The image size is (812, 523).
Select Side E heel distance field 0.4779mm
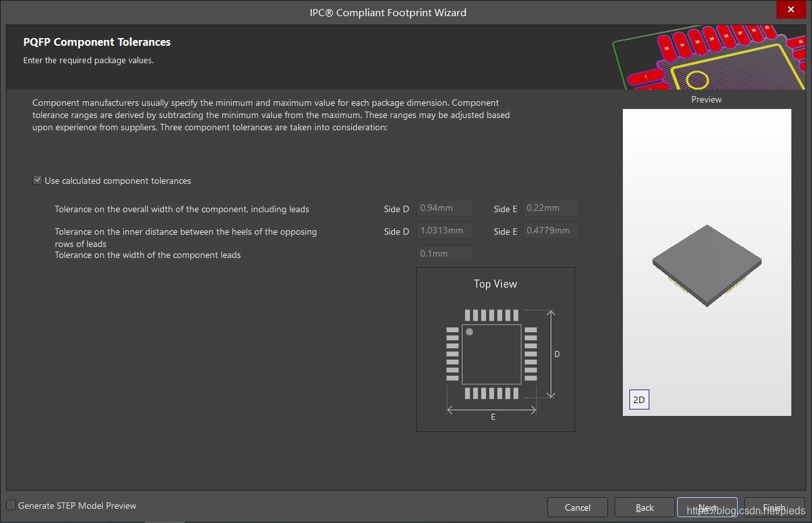pyautogui.click(x=551, y=231)
